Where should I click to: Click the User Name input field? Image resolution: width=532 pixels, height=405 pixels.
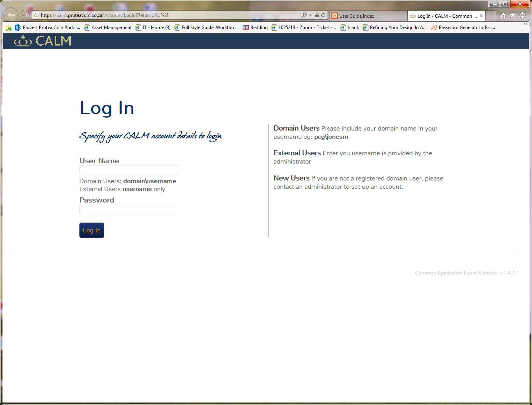click(129, 170)
